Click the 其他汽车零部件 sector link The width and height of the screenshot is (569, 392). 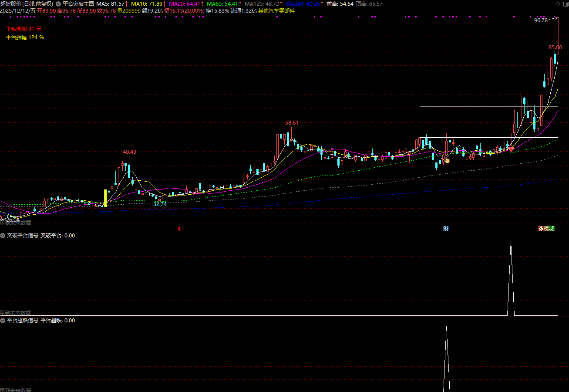(x=276, y=10)
